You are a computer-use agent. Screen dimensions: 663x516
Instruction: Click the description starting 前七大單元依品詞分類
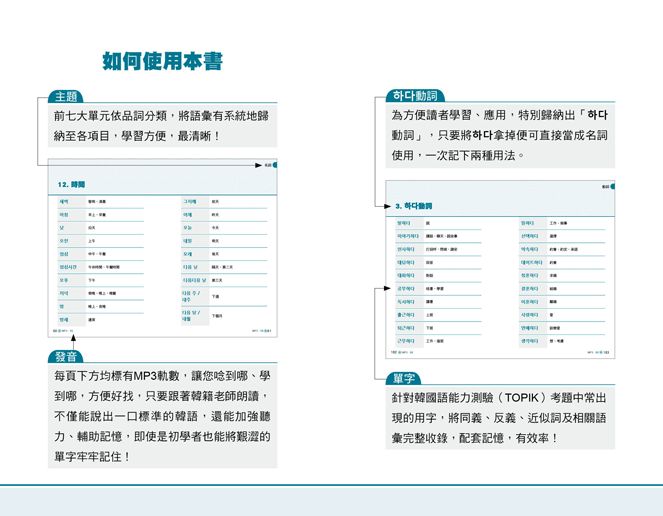162,126
